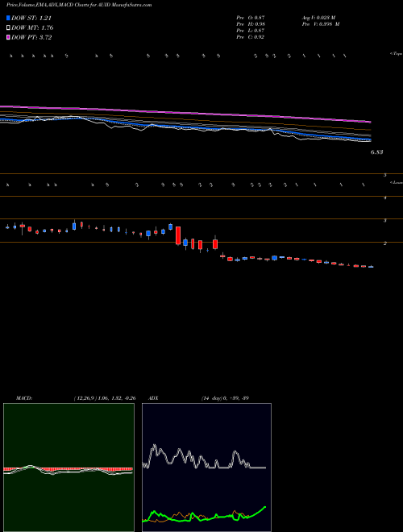Click the ADX '(14 day)' values text
Screen dimensions: 403x532
[225, 398]
